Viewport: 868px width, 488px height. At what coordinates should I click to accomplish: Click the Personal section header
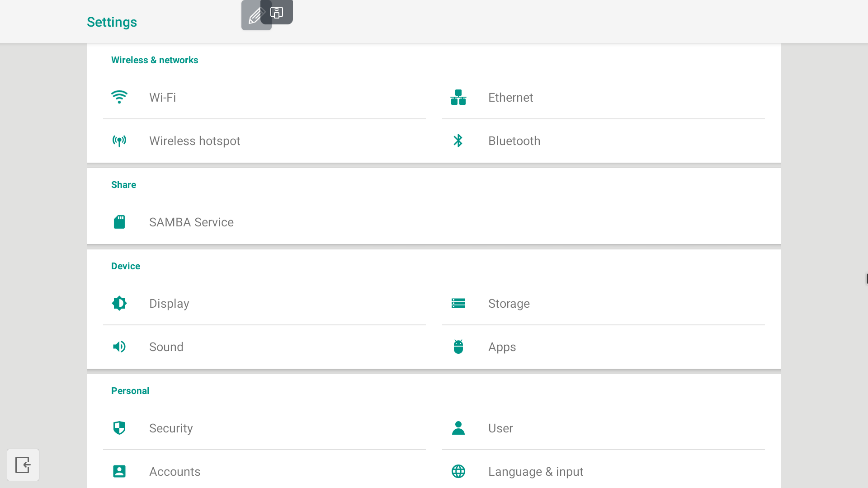tap(130, 391)
